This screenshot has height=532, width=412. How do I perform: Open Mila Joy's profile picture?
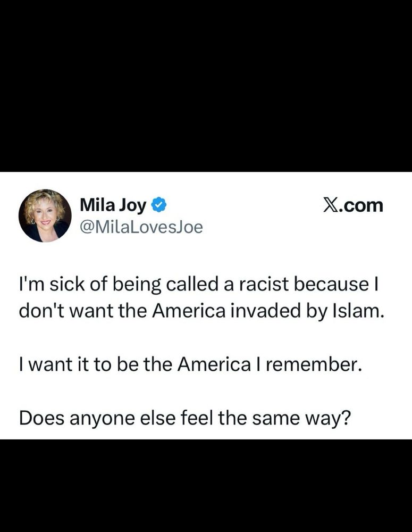pyautogui.click(x=45, y=215)
